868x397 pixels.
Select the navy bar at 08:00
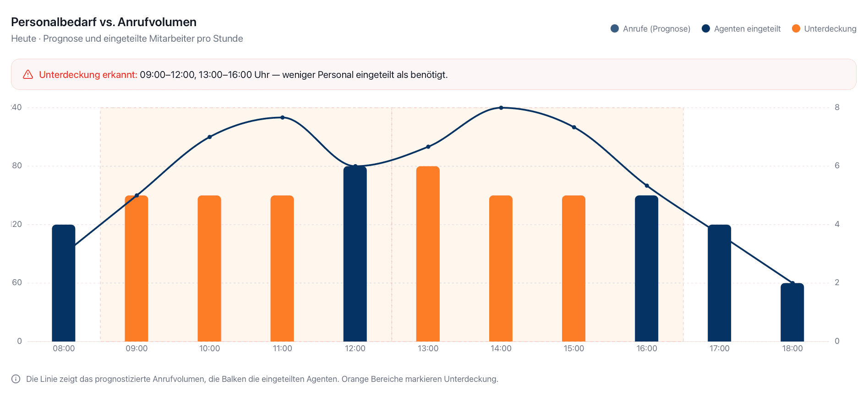pos(64,283)
